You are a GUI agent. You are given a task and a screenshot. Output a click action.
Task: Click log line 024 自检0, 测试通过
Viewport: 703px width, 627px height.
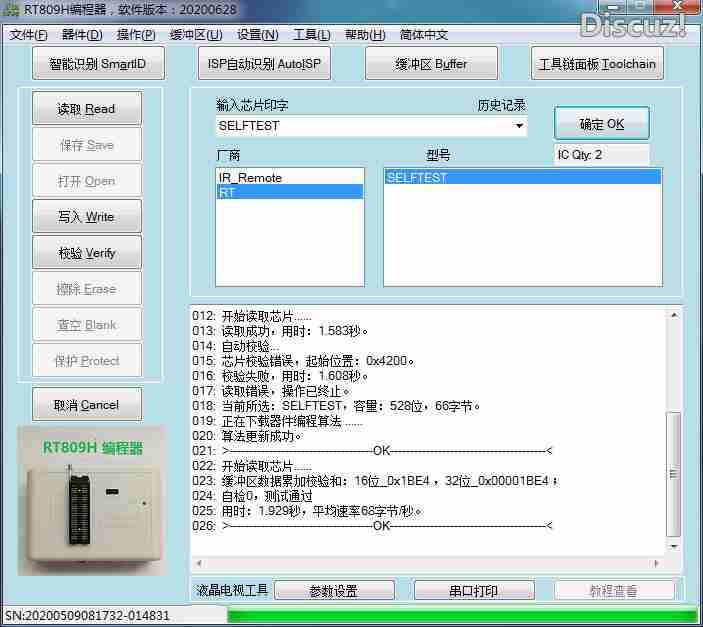(252, 496)
